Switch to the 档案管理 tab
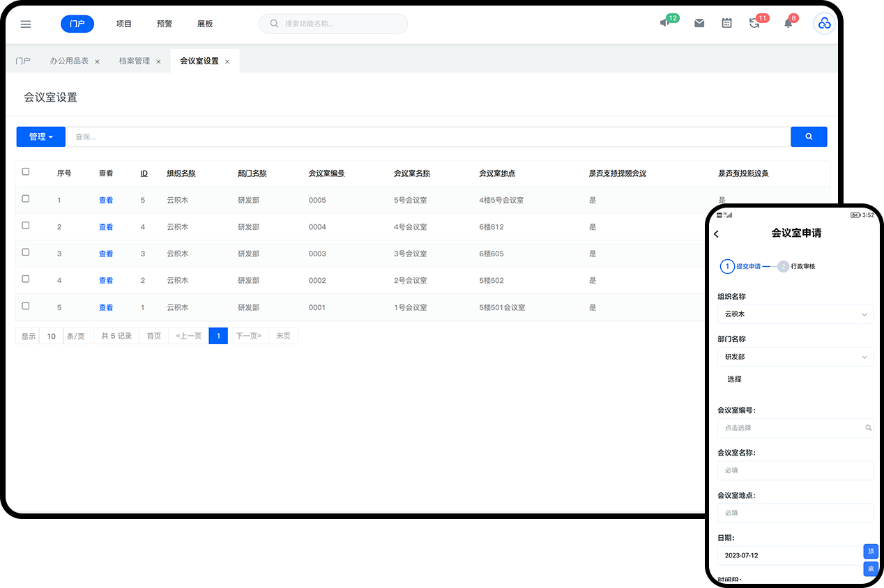Viewport: 884px width, 588px height. [134, 61]
